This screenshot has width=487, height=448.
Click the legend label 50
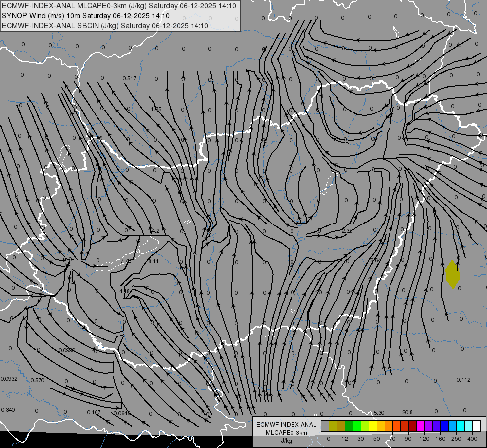[377, 439]
